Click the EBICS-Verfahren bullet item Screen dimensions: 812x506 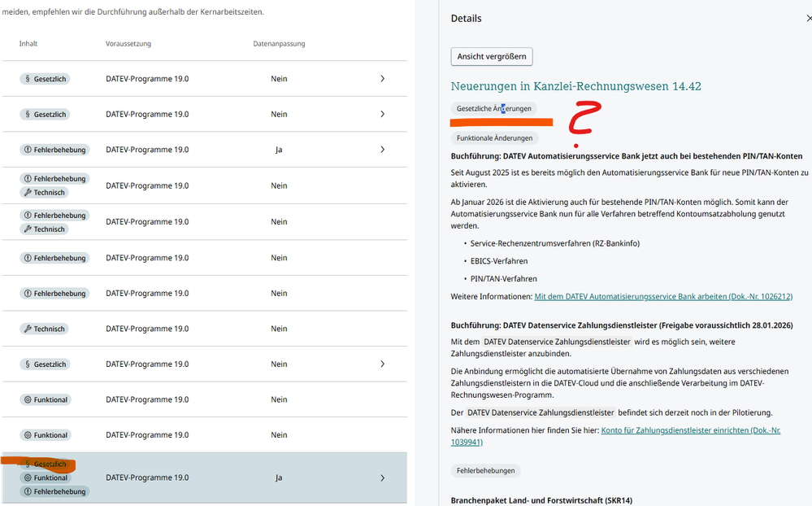(499, 261)
